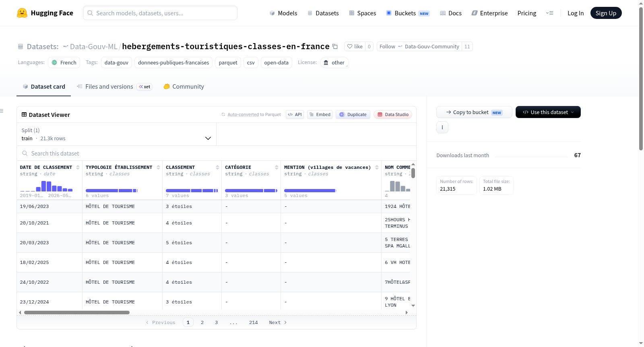Open Datasets in the top navigation

click(323, 13)
